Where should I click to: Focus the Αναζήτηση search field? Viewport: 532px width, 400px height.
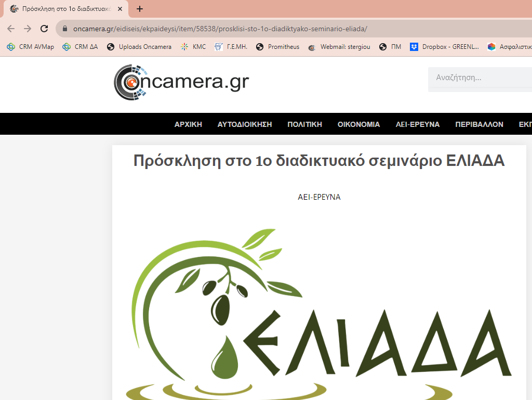click(481, 78)
